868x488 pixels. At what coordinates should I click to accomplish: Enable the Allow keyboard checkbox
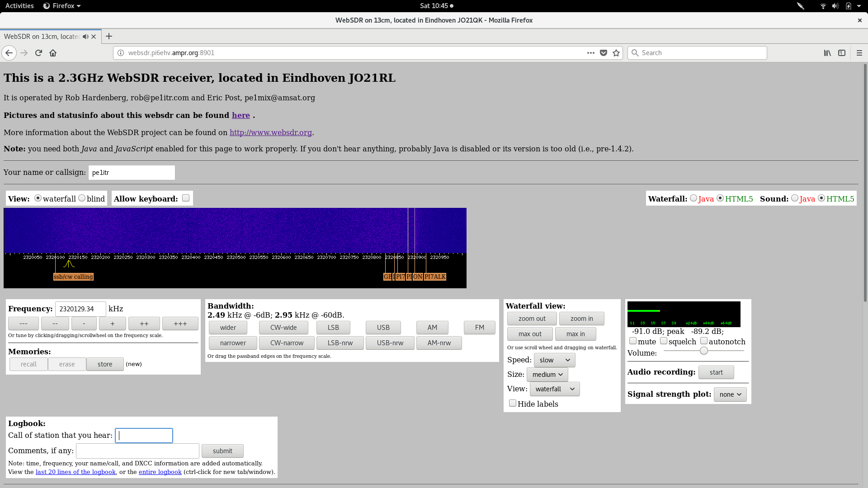pyautogui.click(x=186, y=198)
